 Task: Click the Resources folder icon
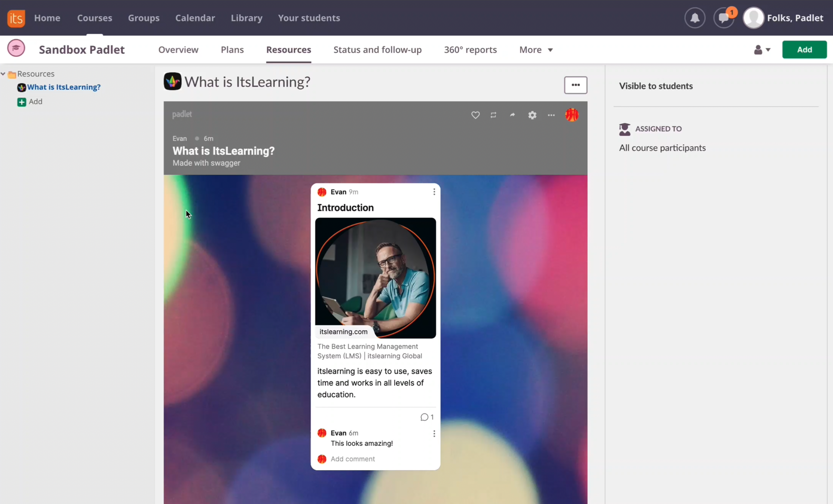[12, 74]
